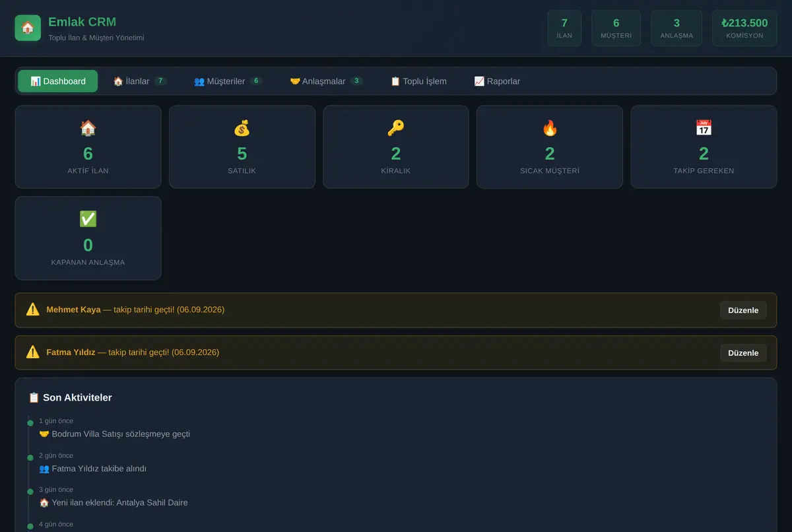Screen dimensions: 792x532
Task: Click the house icon on Aktif İlan card
Action: (x=88, y=128)
